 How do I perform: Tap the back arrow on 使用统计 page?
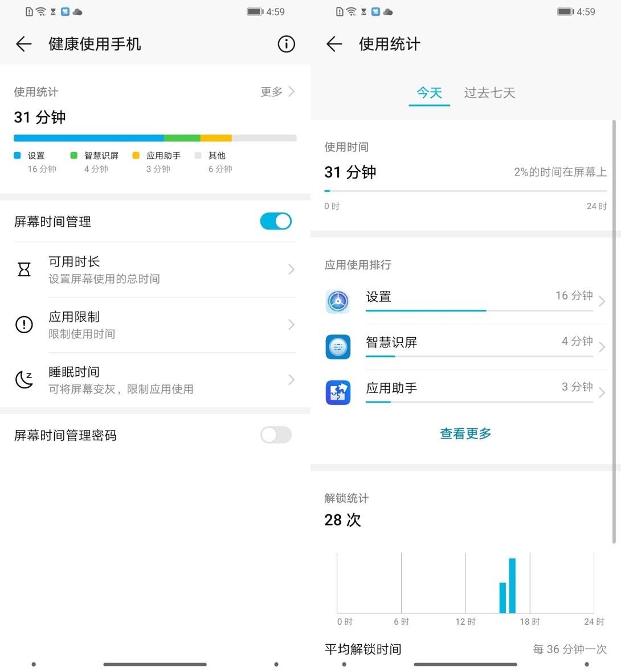click(333, 44)
